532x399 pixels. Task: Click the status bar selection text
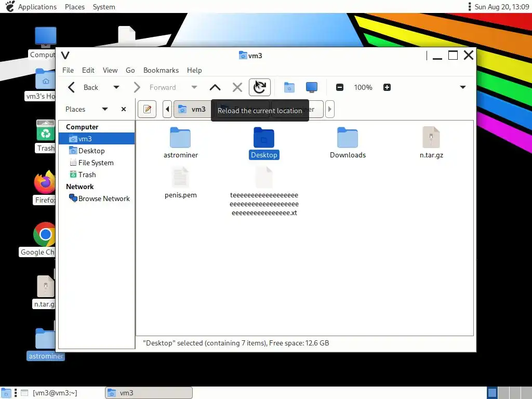point(236,343)
